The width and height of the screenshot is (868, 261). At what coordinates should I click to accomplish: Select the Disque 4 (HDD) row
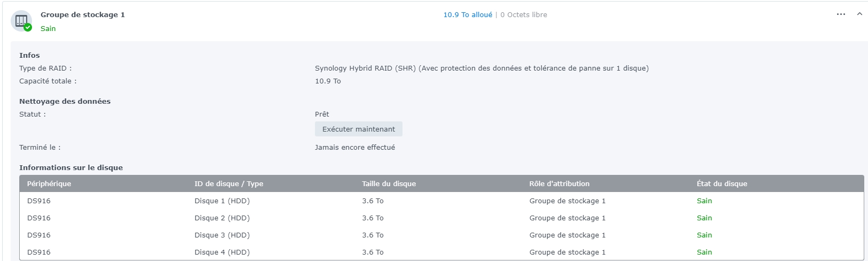tap(222, 252)
